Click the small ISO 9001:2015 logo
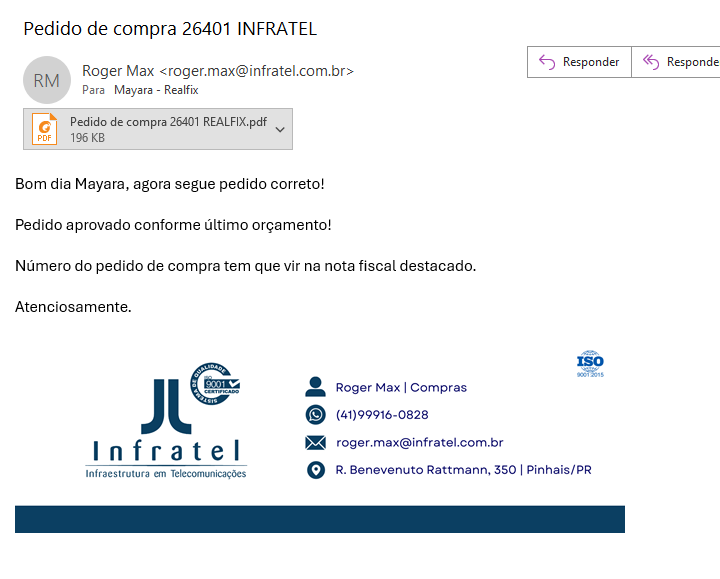Image resolution: width=720 pixels, height=579 pixels. click(x=590, y=364)
